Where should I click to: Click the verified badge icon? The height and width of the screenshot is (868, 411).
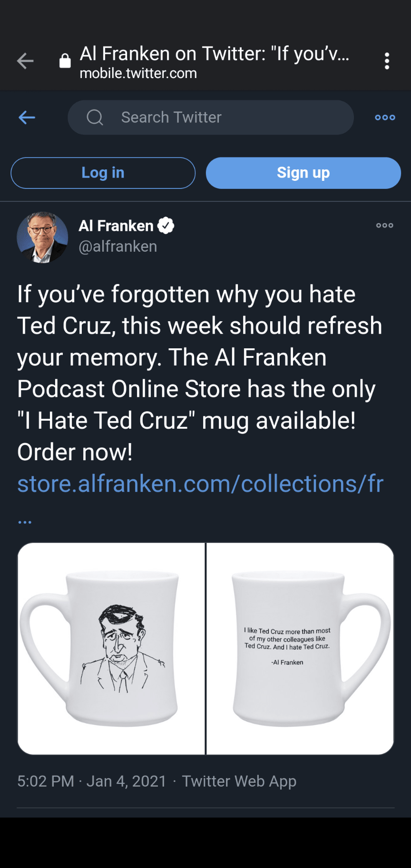click(x=166, y=226)
